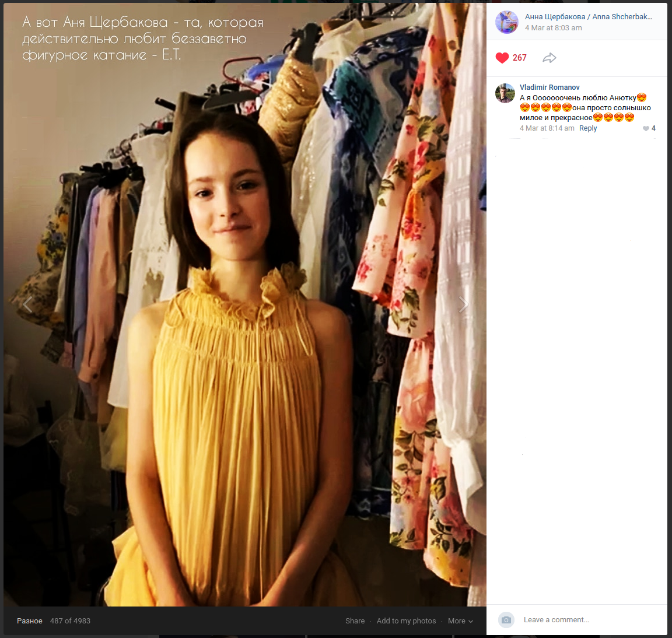Expand the More dropdown under the photo
672x638 pixels.
tap(460, 621)
